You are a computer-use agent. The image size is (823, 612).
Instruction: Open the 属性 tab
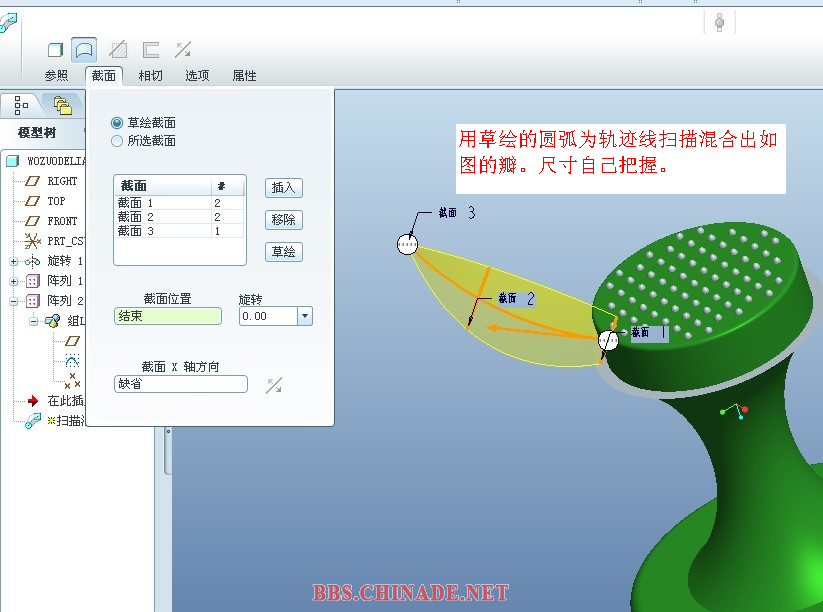click(245, 76)
